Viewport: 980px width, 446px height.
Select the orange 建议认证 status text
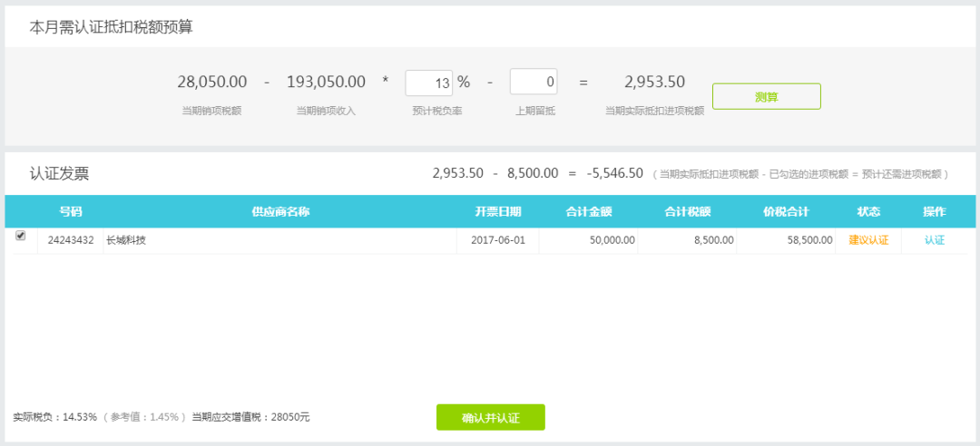pyautogui.click(x=868, y=240)
